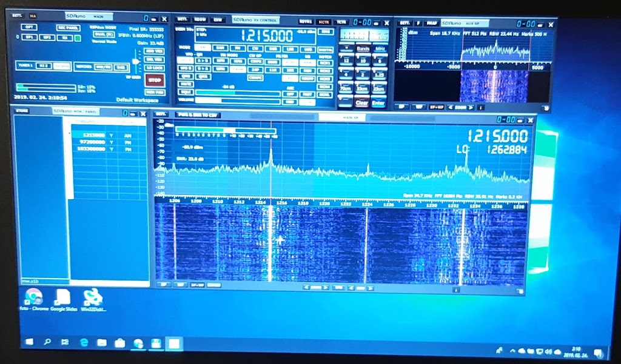Open the RDSW panel in RX Control
This screenshot has height=364, width=621.
coord(200,20)
